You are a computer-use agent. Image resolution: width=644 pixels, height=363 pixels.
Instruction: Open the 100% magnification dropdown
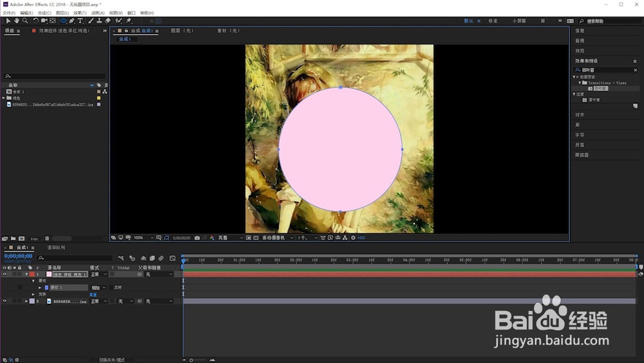(144, 238)
